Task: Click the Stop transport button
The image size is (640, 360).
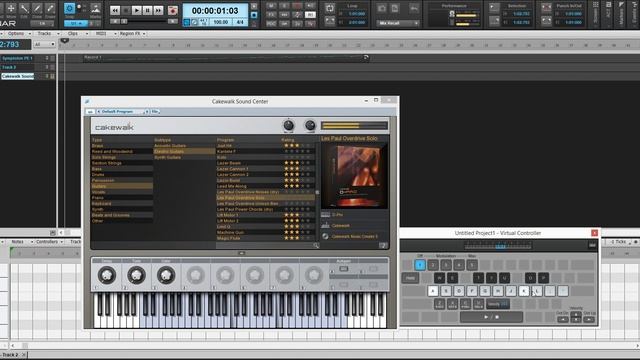Action: pyautogui.click(x=126, y=10)
